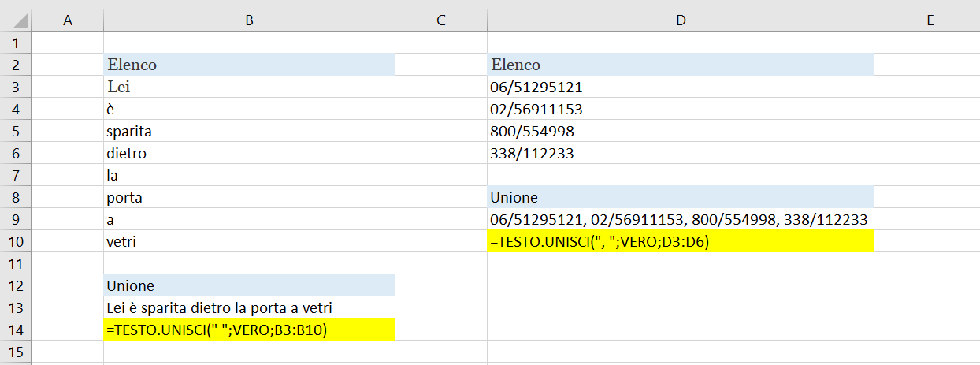Click row header 14
The width and height of the screenshot is (980, 365).
pyautogui.click(x=17, y=330)
